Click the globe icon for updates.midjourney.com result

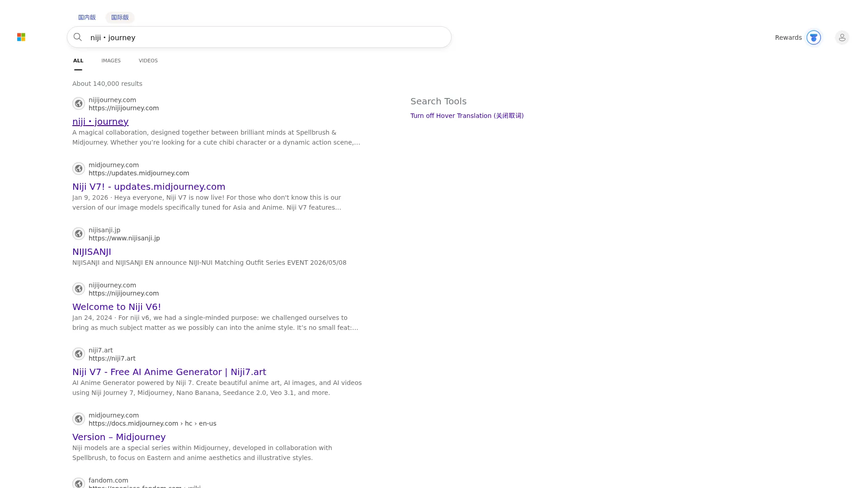[x=79, y=169]
